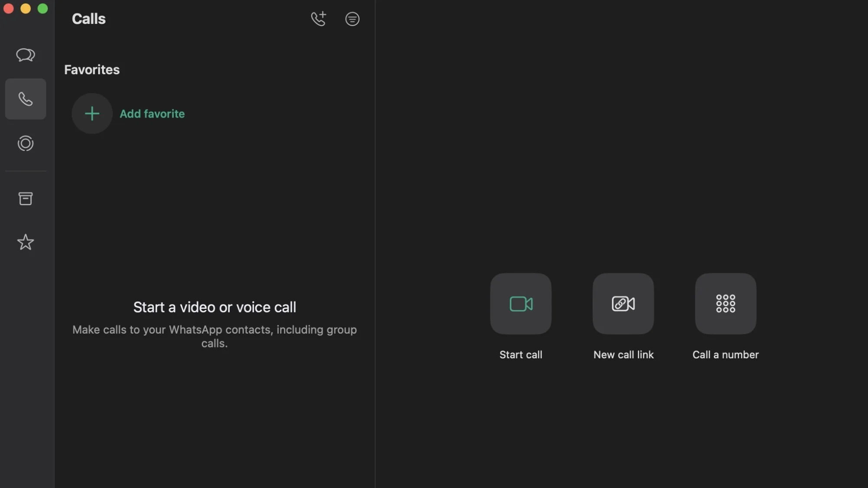Click the Start call label text
The height and width of the screenshot is (488, 868).
[521, 355]
